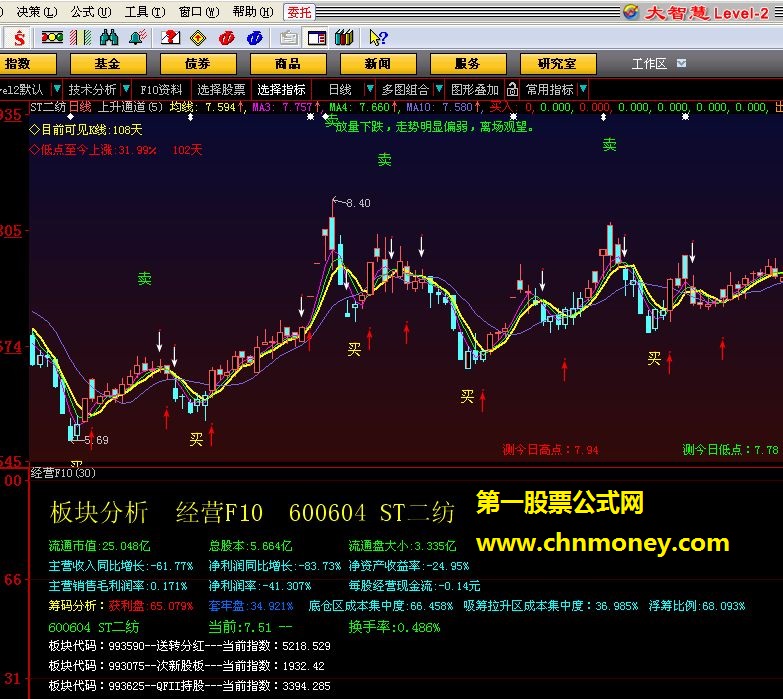Click the 获利盘:65.079% value

(151, 606)
